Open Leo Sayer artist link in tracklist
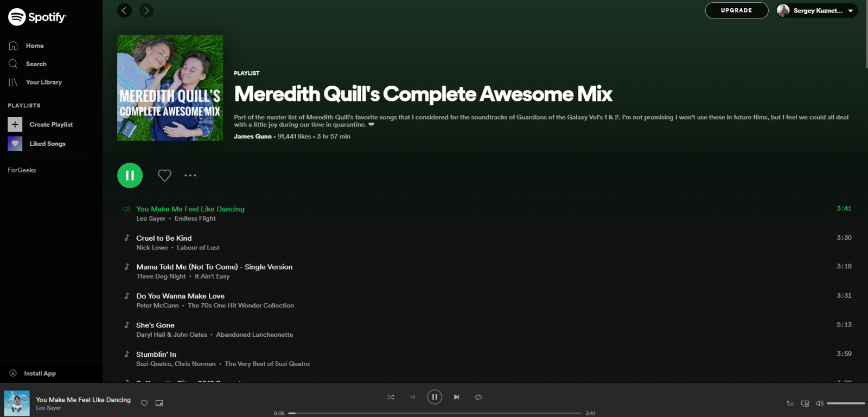This screenshot has width=868, height=417. click(x=151, y=219)
